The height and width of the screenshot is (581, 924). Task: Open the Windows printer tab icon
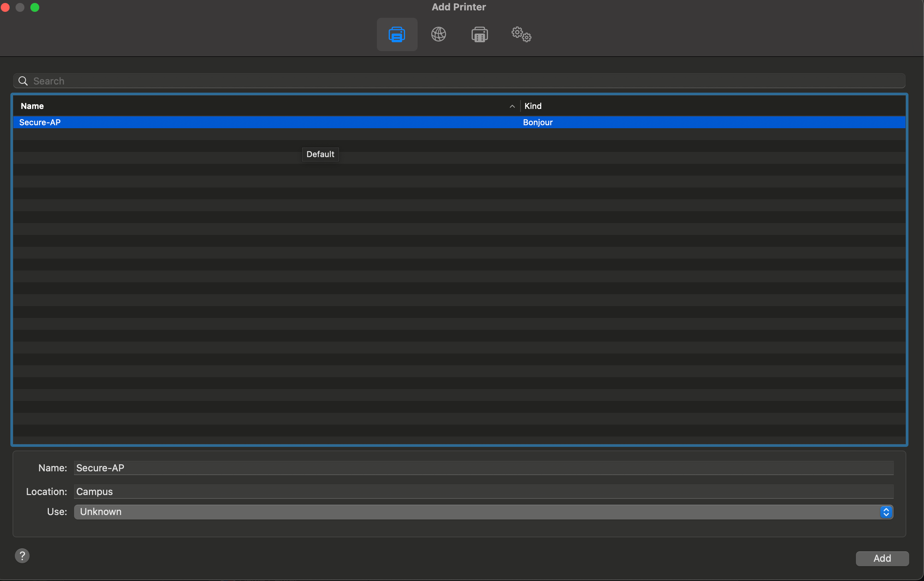pos(479,34)
